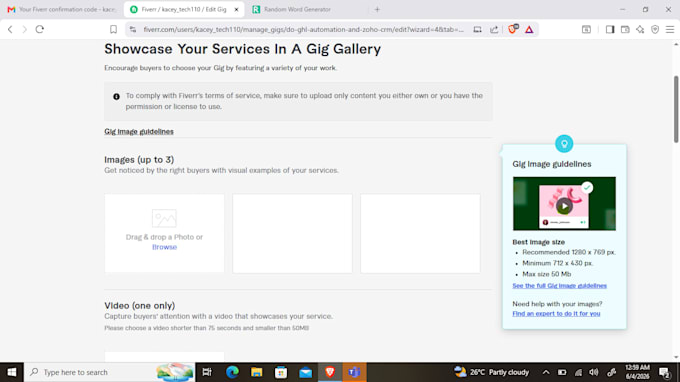Click the screen cast icon in address bar

477,29
